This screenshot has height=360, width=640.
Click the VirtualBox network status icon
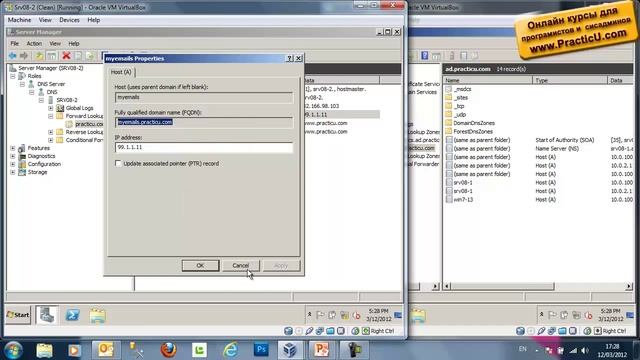(320, 331)
